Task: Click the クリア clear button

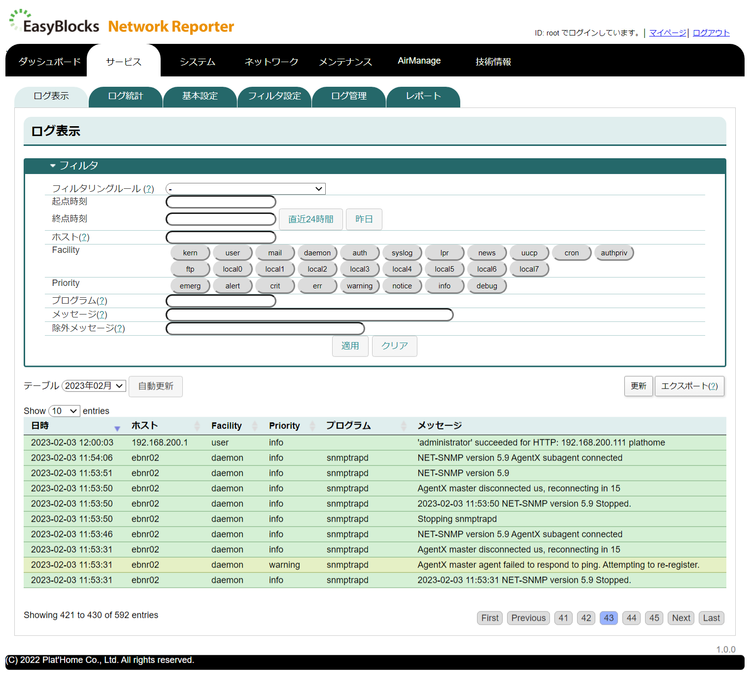Action: pos(395,346)
